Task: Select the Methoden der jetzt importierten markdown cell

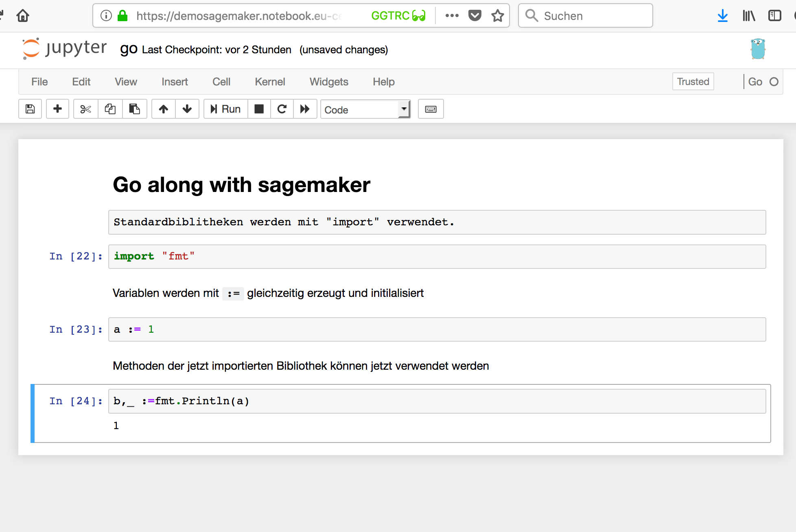Action: tap(301, 366)
